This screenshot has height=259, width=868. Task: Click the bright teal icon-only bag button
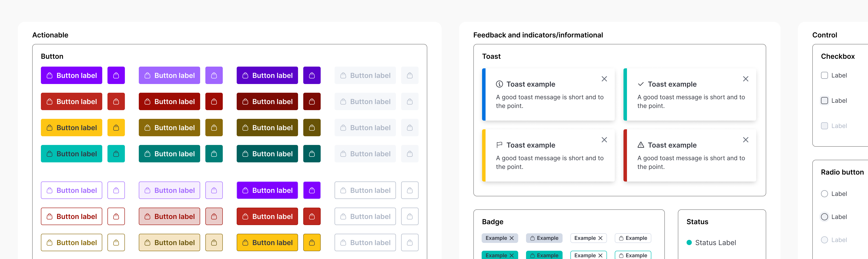[x=116, y=154]
